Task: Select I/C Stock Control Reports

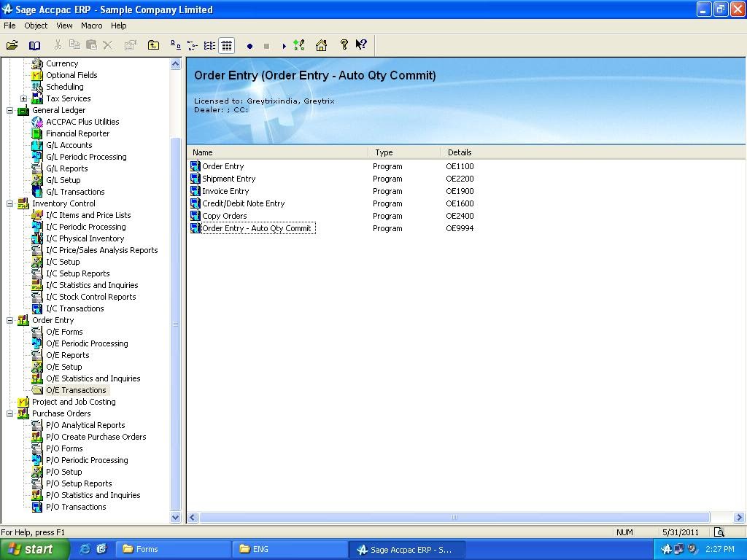Action: coord(90,297)
